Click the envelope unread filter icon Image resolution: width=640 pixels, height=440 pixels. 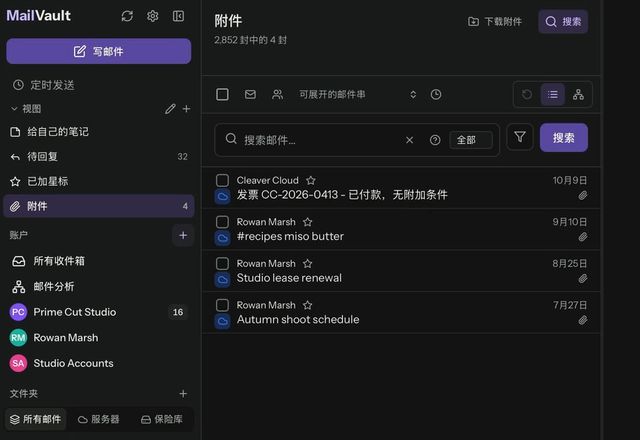click(250, 95)
